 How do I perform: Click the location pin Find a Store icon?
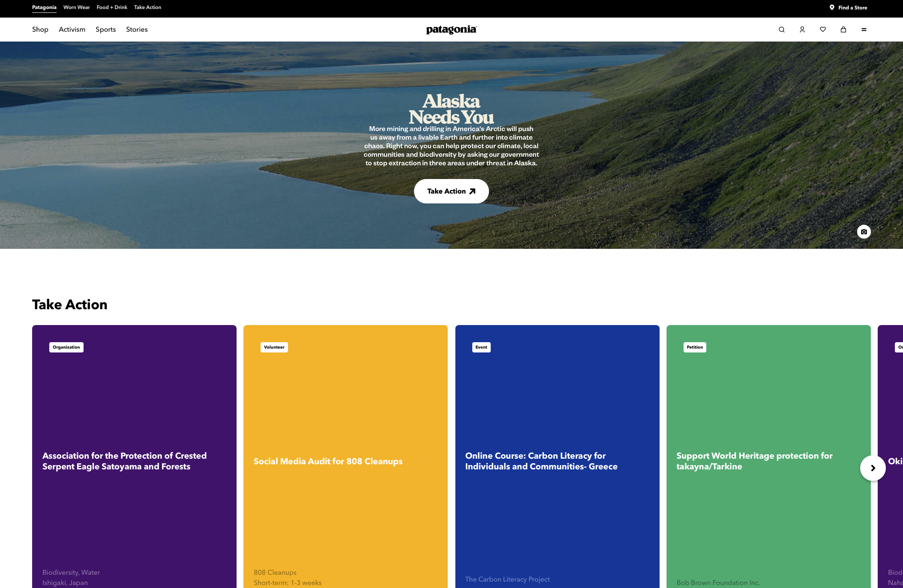point(831,7)
